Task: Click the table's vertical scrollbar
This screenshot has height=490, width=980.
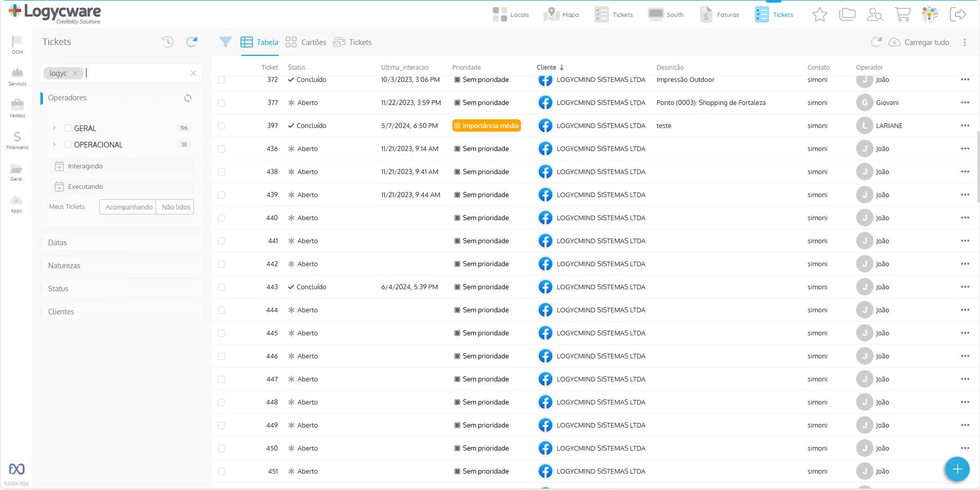Action: [978, 167]
